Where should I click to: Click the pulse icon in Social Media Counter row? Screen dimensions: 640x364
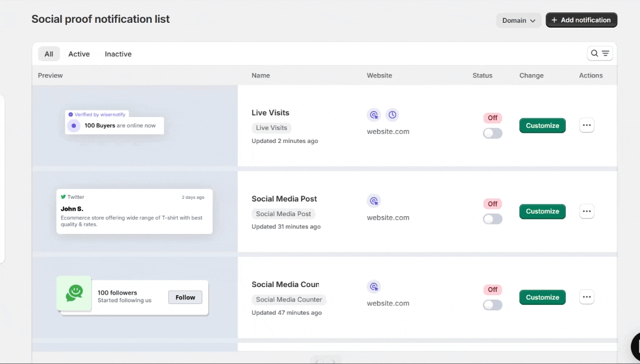coord(374,287)
